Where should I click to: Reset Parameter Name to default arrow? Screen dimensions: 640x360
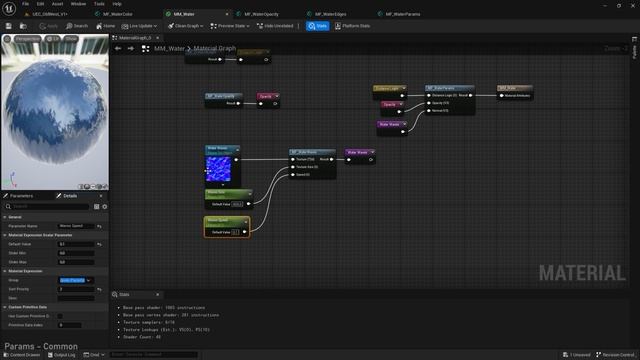point(99,226)
